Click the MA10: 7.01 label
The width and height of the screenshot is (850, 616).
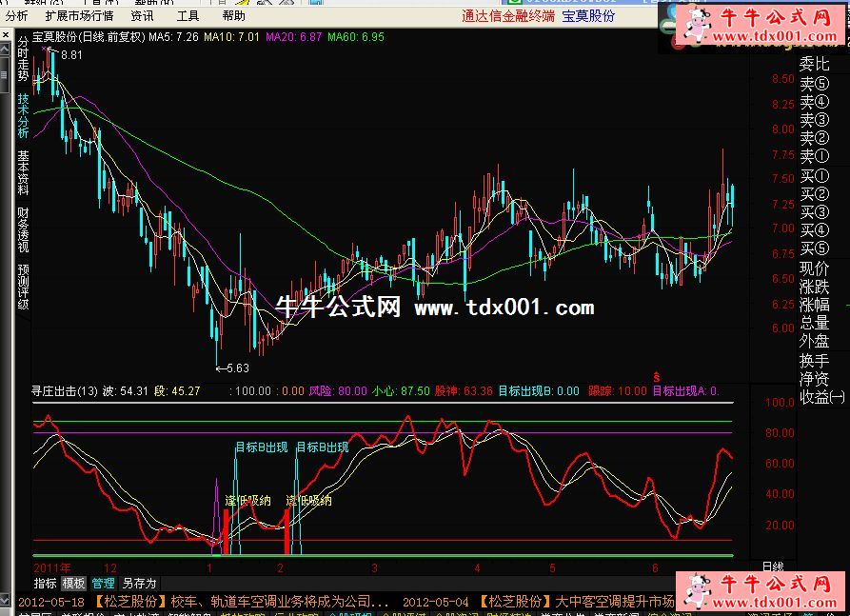pyautogui.click(x=231, y=37)
